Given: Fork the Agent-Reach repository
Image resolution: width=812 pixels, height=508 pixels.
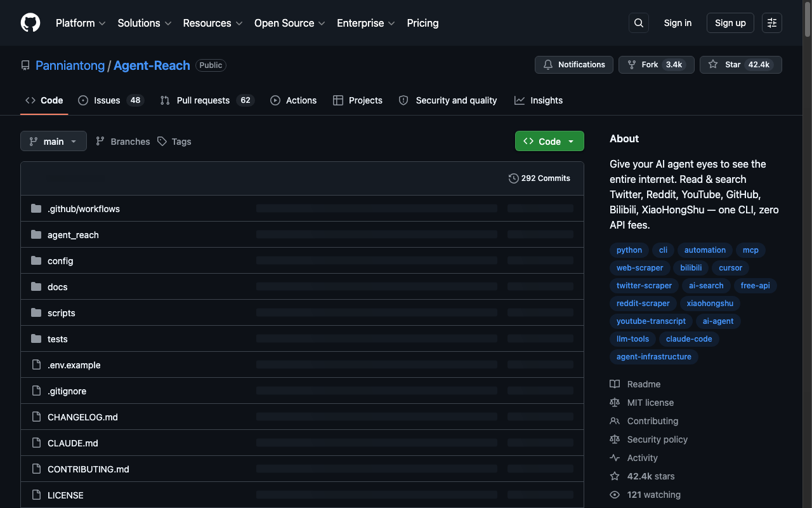Looking at the screenshot, I should tap(657, 65).
